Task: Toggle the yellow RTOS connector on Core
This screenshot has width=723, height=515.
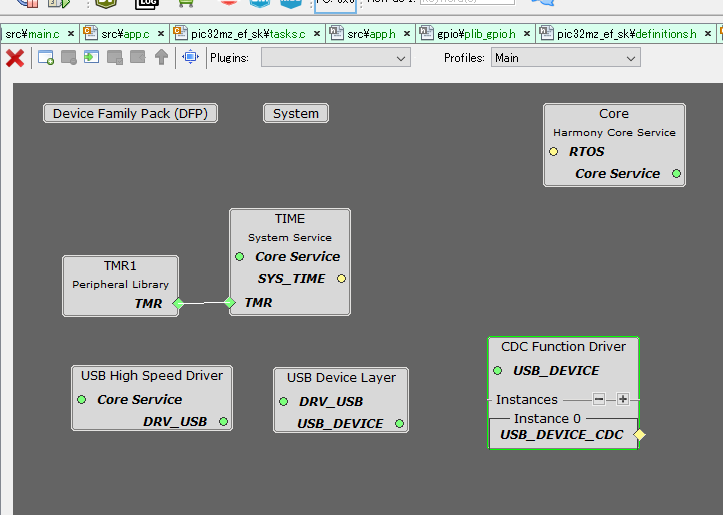Action: (x=553, y=152)
